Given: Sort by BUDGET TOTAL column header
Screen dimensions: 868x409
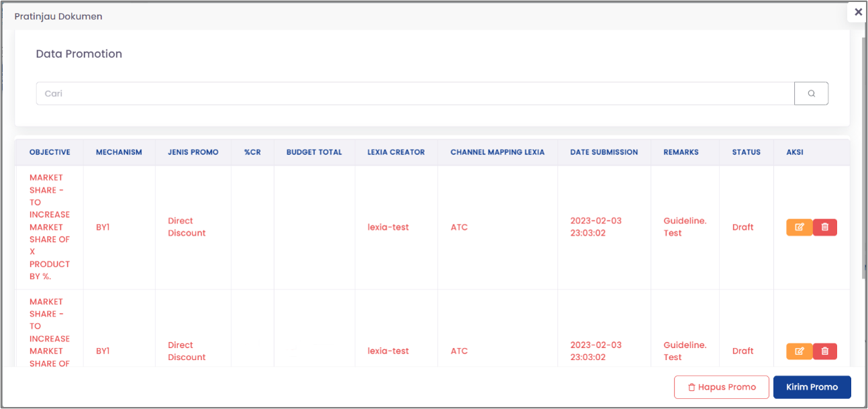Looking at the screenshot, I should click(x=314, y=152).
